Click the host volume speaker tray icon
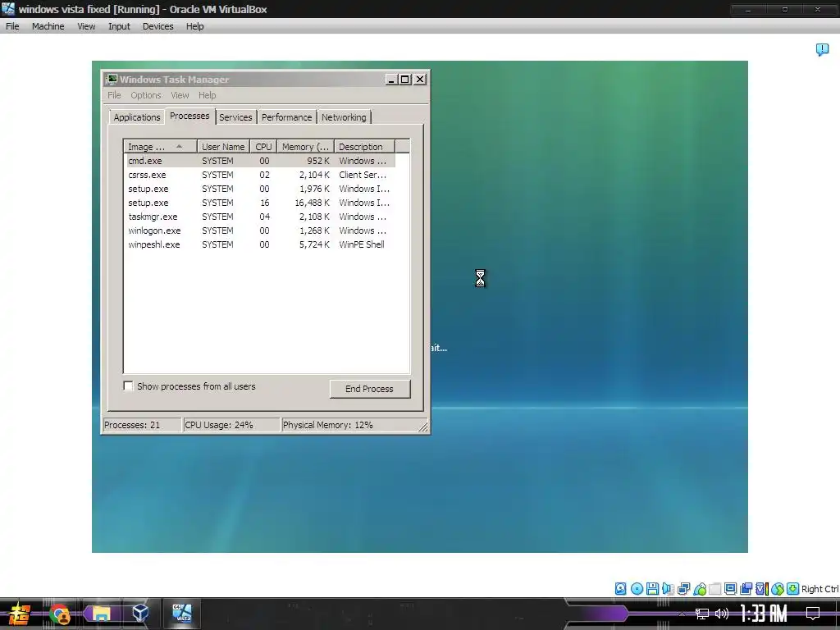The height and width of the screenshot is (630, 840). pyautogui.click(x=722, y=614)
